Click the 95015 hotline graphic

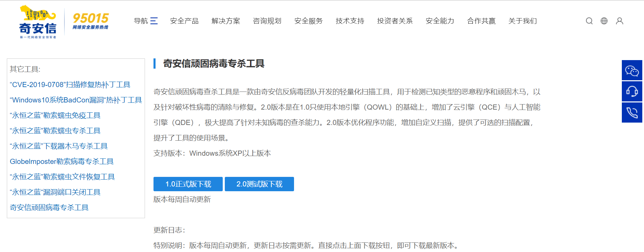90,21
